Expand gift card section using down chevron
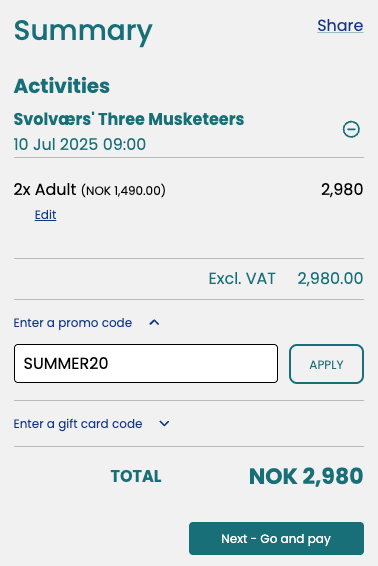Viewport: 378px width, 566px height. (x=164, y=423)
